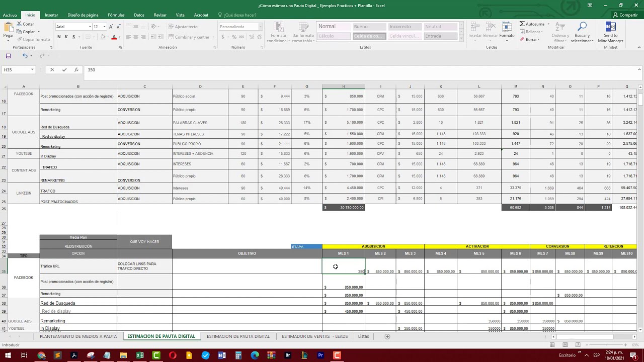The height and width of the screenshot is (362, 644).
Task: Open Formato condicional menu
Action: click(277, 32)
